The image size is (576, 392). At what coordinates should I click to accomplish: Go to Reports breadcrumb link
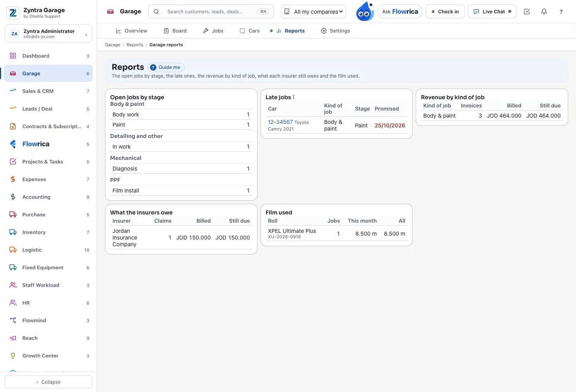pyautogui.click(x=135, y=45)
